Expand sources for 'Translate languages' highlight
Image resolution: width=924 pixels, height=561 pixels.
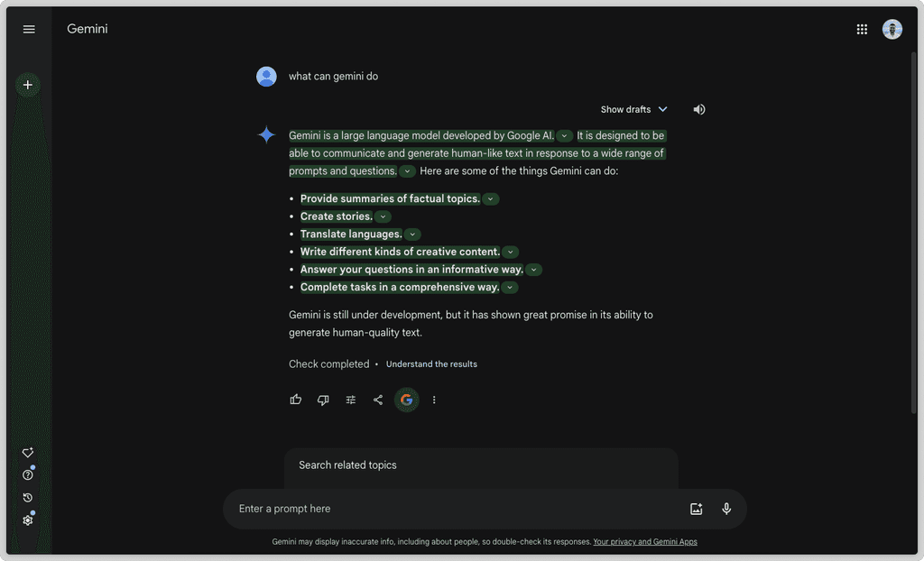(x=411, y=234)
